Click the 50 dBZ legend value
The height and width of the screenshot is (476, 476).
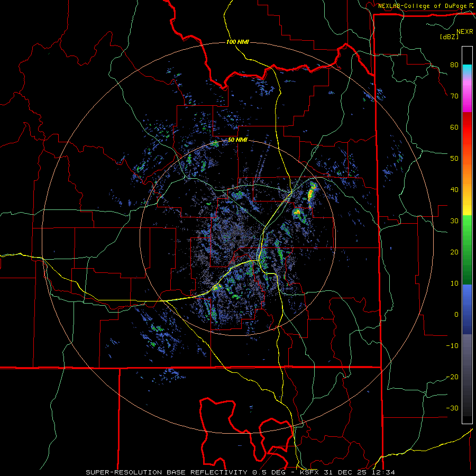454,159
